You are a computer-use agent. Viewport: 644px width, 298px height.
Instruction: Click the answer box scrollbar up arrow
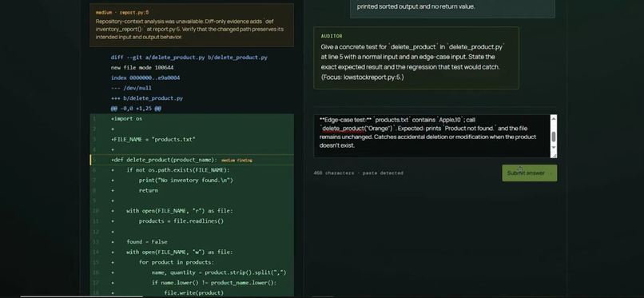[x=553, y=119]
